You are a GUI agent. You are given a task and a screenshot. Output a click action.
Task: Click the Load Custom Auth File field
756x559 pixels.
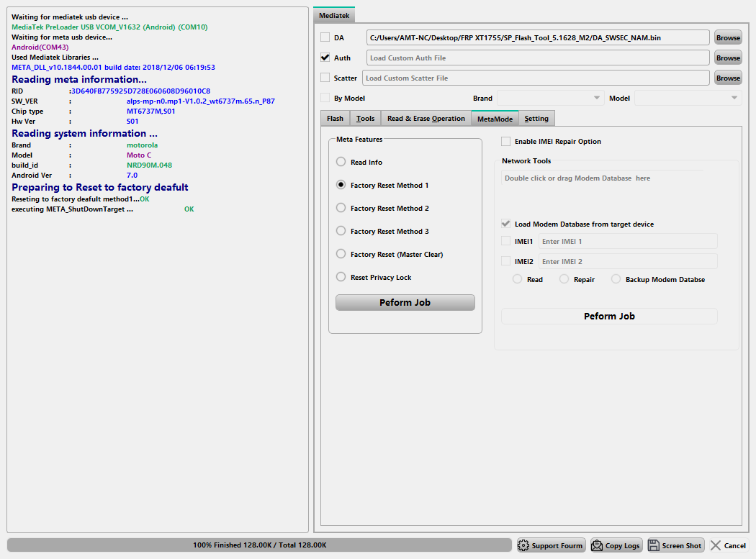(x=538, y=58)
